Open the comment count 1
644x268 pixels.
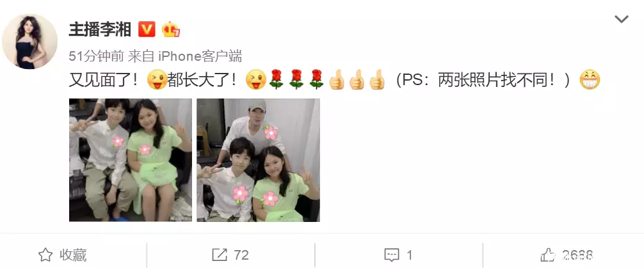click(x=410, y=255)
